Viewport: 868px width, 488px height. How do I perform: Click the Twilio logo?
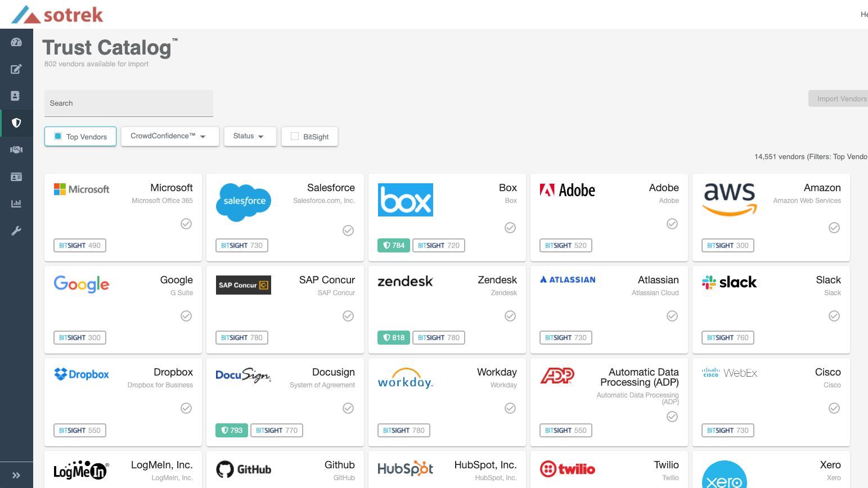pyautogui.click(x=568, y=468)
